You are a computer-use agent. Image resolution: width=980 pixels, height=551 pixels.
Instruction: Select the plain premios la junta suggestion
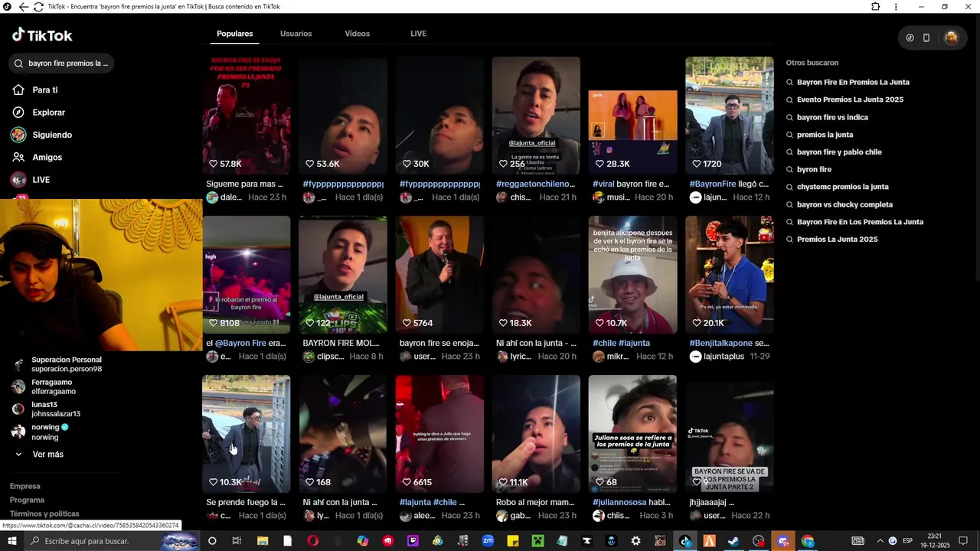point(825,135)
